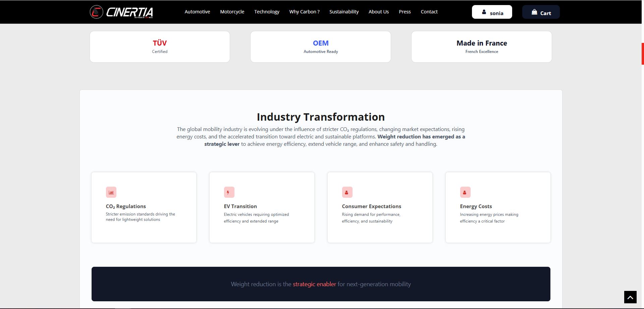Click the bar chart icon above CO₂ Regulations

111,192
